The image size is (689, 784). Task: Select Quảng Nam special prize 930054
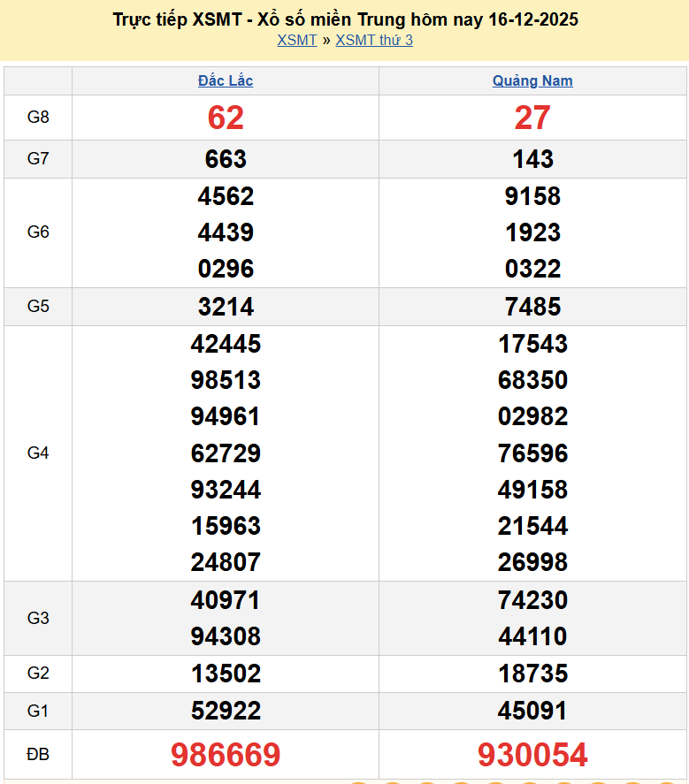532,755
